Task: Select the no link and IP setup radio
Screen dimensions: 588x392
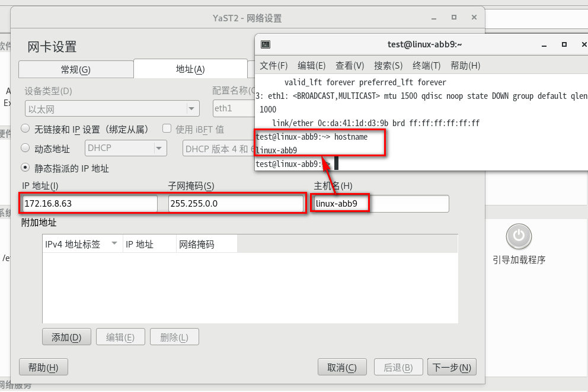Action: [x=25, y=129]
